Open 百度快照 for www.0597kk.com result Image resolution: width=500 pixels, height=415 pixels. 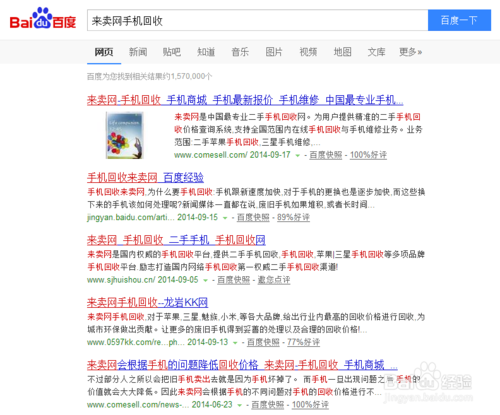point(263,342)
